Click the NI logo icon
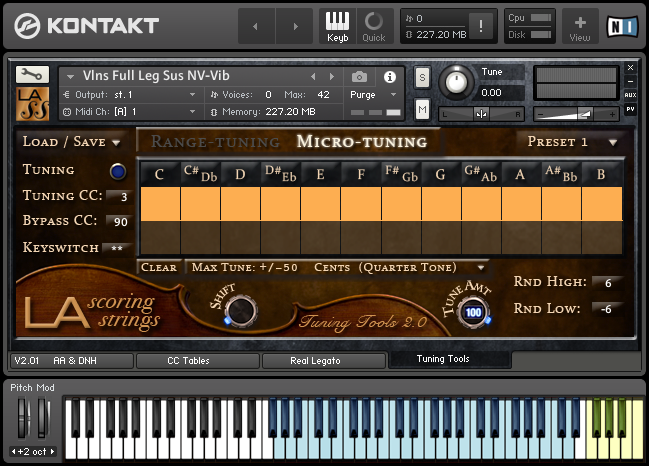This screenshot has height=466, width=649. 622,26
